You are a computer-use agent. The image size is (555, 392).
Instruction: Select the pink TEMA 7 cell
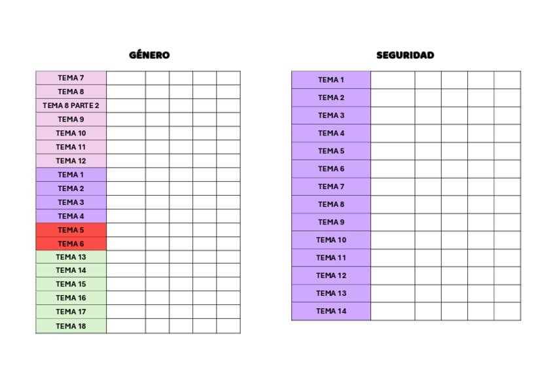[71, 78]
